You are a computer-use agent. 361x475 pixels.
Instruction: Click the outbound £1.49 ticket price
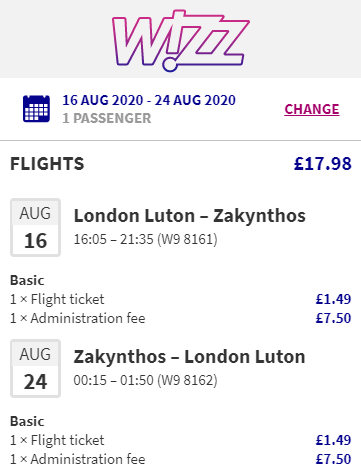pos(333,299)
